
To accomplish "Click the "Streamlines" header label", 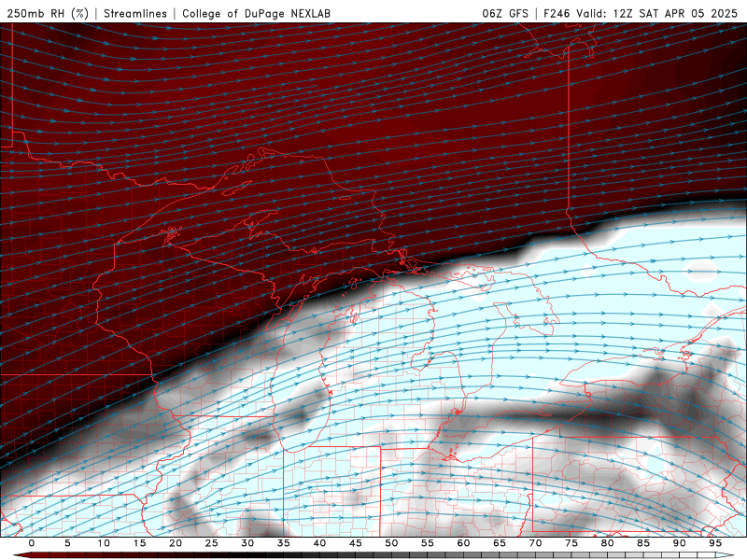I will click(x=135, y=14).
